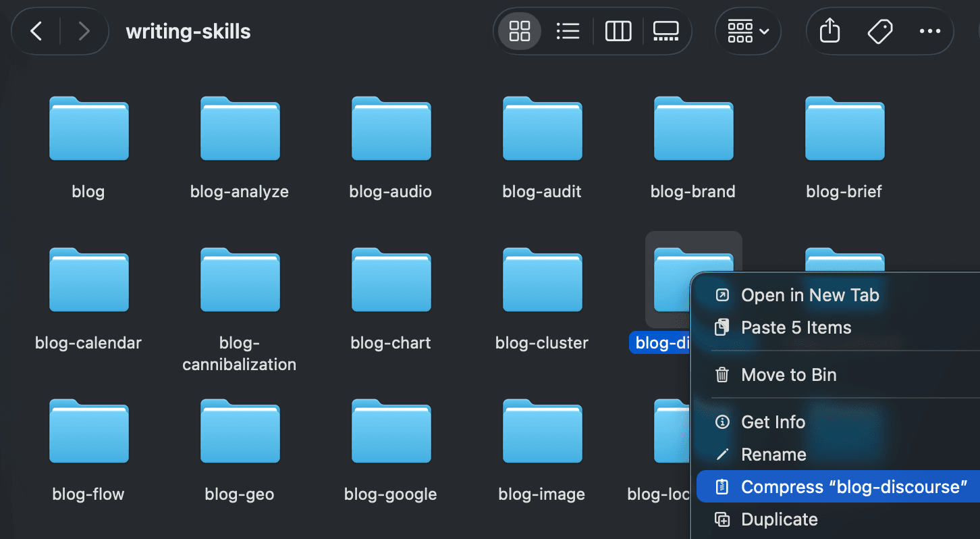This screenshot has height=539, width=980.
Task: Switch to list view
Action: click(568, 31)
